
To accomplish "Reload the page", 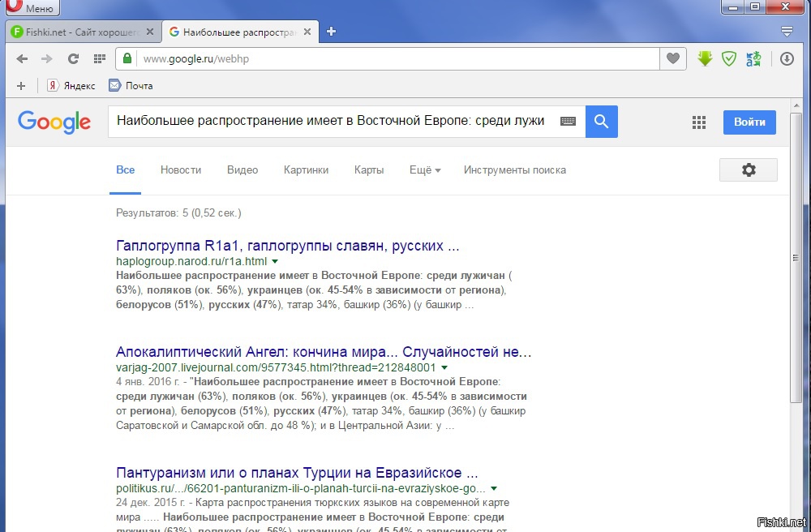I will [x=74, y=59].
